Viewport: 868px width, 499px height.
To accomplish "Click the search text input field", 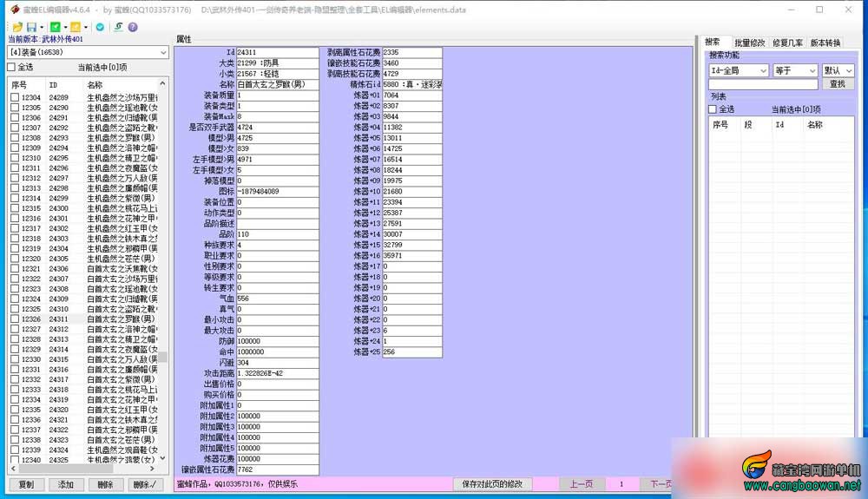I will coord(763,83).
